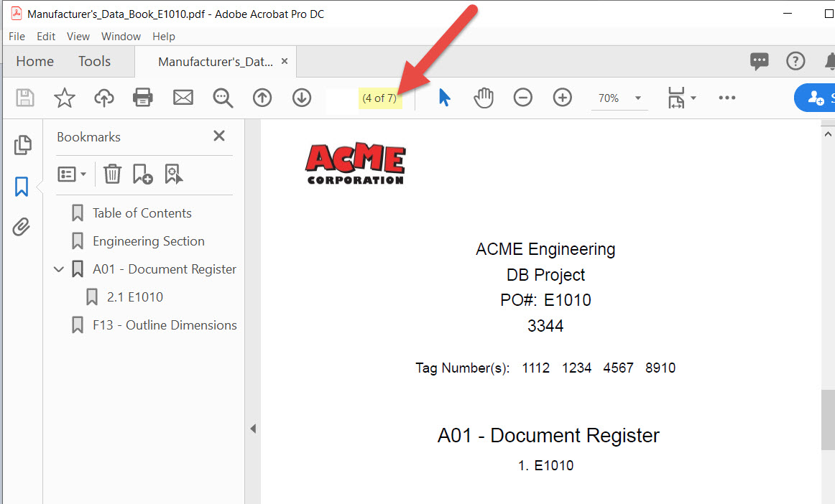Click the Save file icon
Viewport: 835px width, 504px height.
point(25,98)
